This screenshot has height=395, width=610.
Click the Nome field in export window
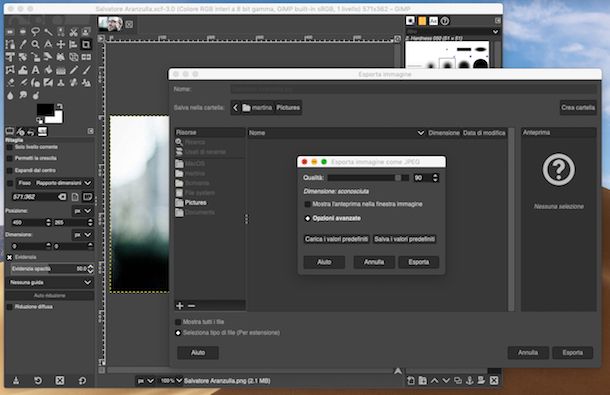tap(414, 90)
